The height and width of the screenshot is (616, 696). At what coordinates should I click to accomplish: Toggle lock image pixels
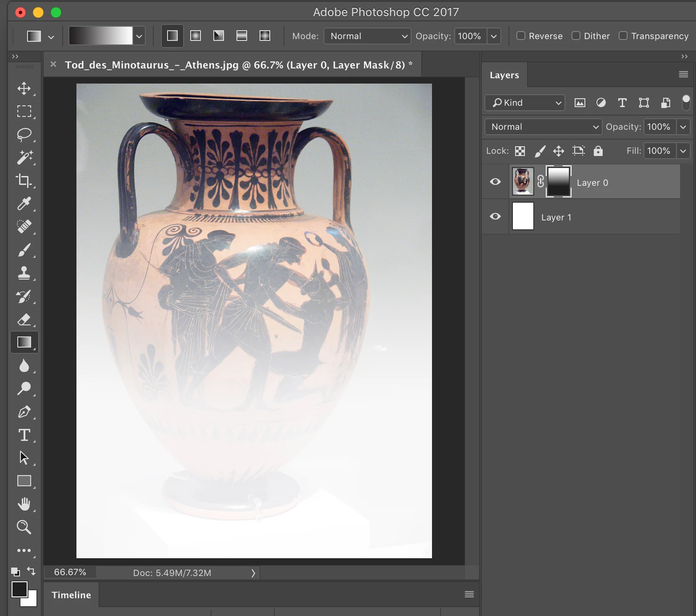(540, 151)
